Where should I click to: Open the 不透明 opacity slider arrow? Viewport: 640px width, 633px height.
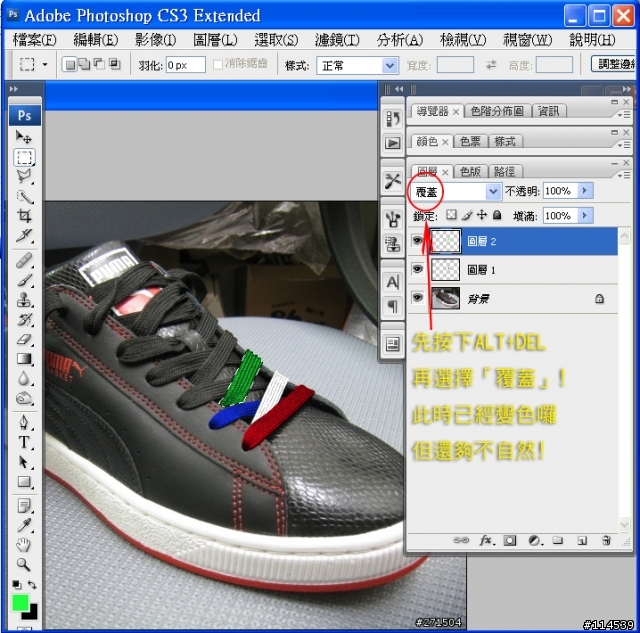click(585, 191)
